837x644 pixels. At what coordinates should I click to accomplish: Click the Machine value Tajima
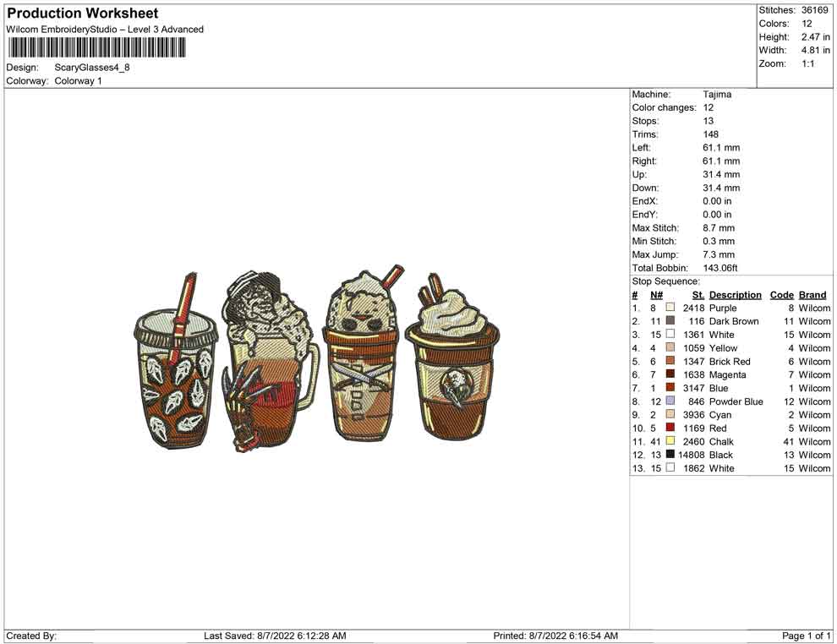pyautogui.click(x=717, y=94)
